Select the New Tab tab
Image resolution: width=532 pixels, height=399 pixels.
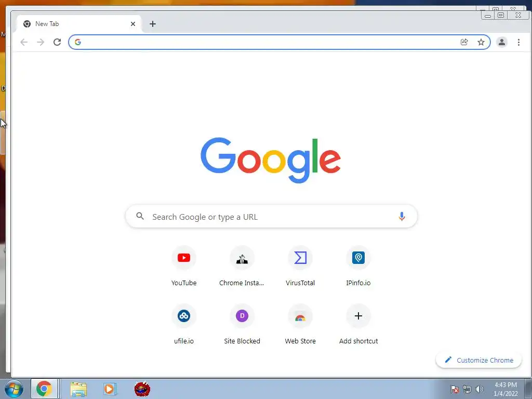(x=78, y=24)
